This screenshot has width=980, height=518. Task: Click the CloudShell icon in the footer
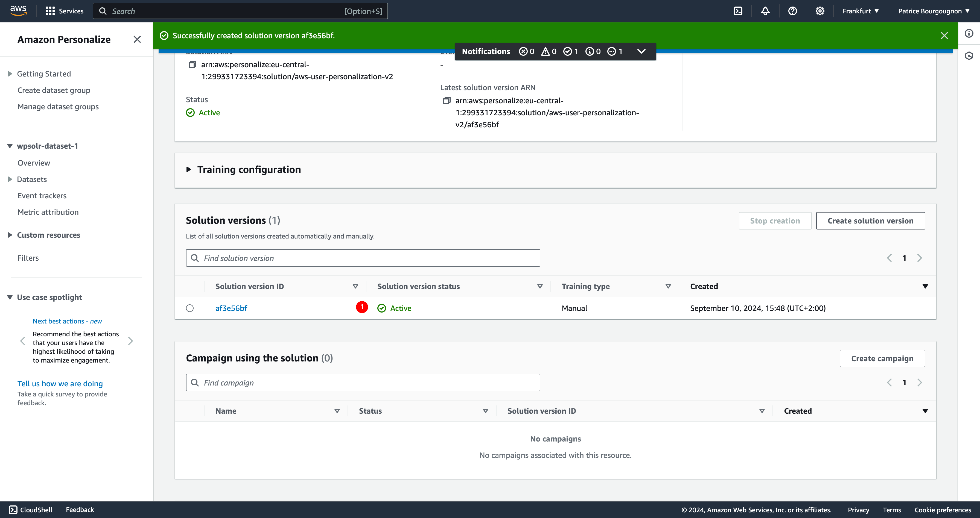click(13, 510)
